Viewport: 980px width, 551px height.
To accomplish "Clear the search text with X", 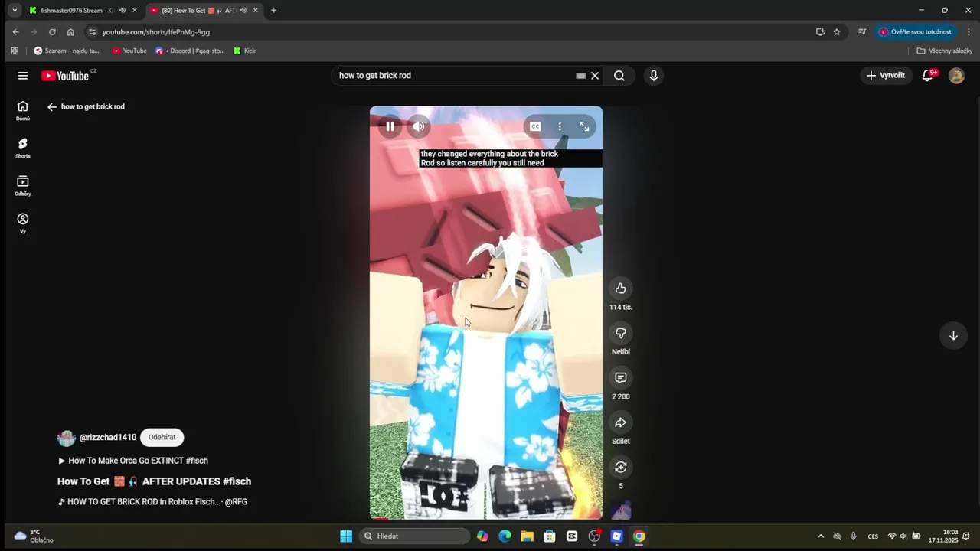I will coord(595,76).
